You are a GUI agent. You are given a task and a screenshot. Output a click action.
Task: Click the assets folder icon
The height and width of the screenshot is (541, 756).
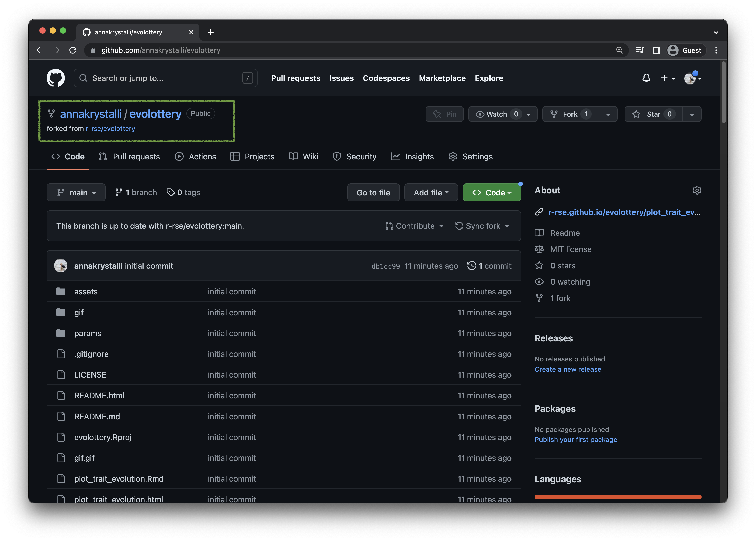pos(61,292)
